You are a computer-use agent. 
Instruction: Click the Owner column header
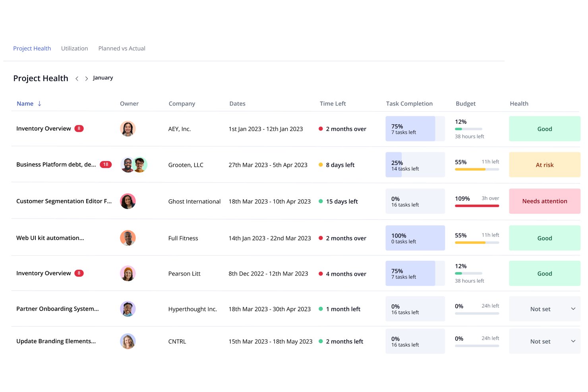pyautogui.click(x=130, y=104)
